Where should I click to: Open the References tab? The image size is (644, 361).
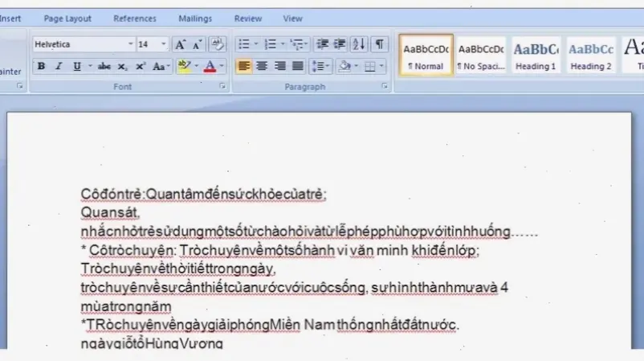coord(135,18)
